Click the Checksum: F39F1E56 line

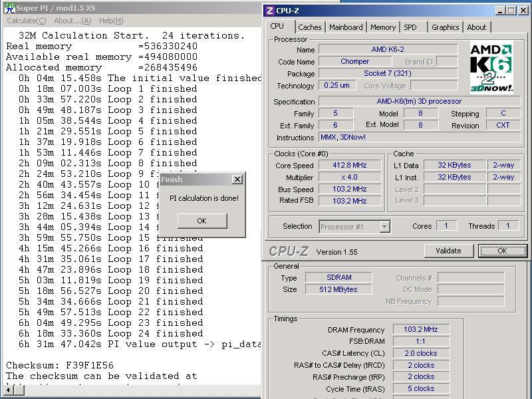[x=60, y=365]
